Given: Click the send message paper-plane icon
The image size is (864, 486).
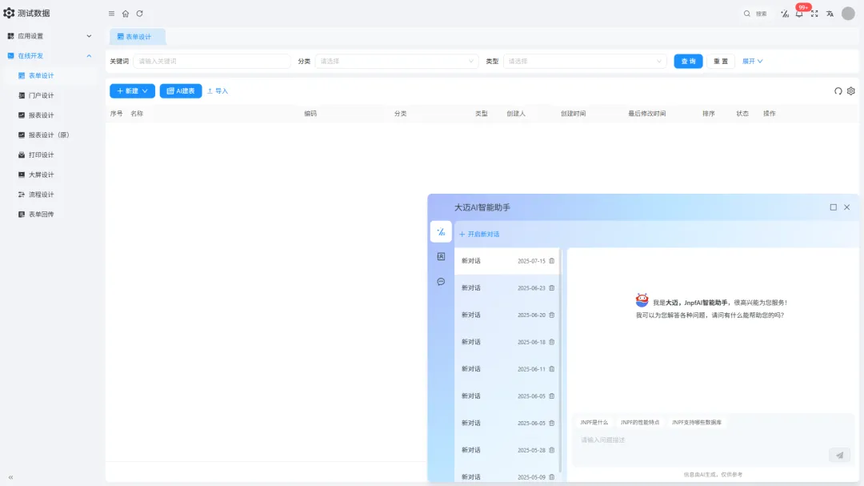Looking at the screenshot, I should pos(839,455).
